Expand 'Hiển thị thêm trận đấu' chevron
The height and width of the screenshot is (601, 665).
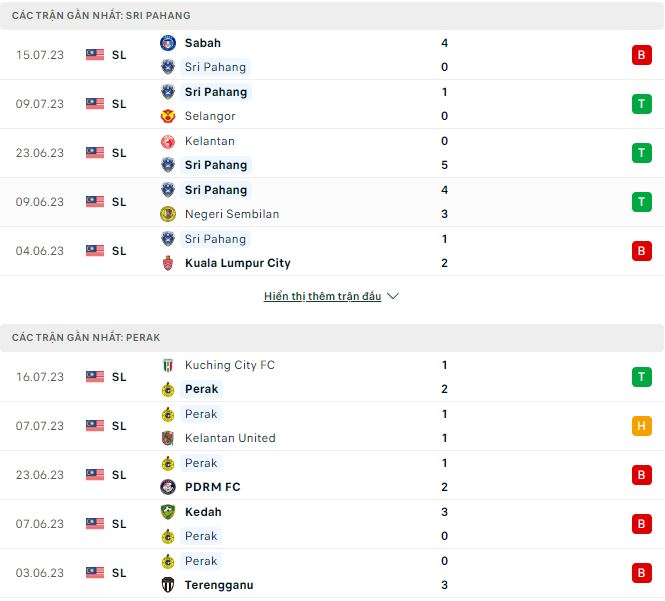[x=393, y=297]
